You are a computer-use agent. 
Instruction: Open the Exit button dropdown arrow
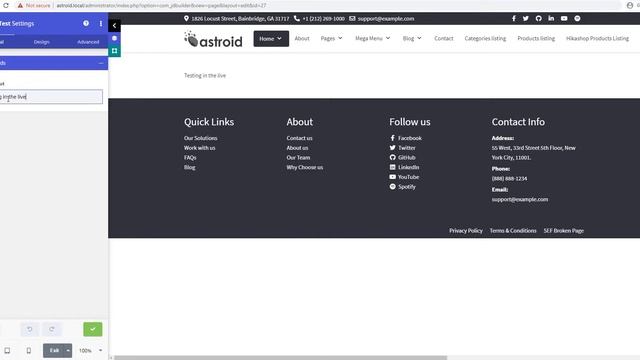tap(68, 350)
